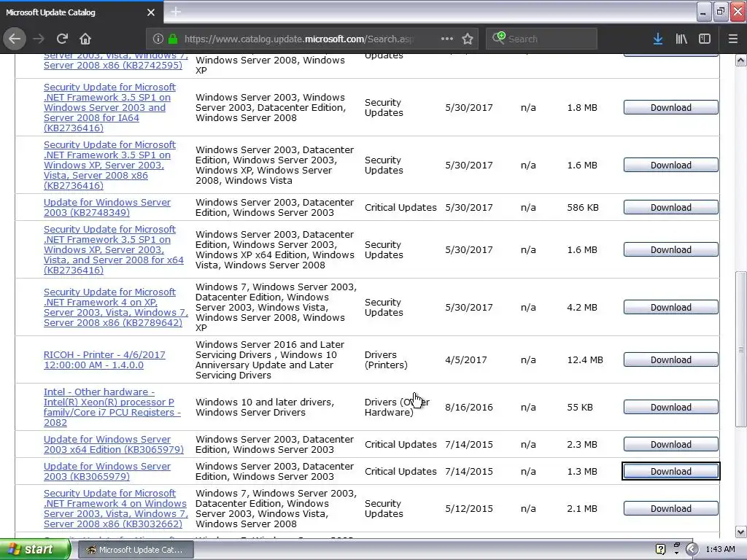747x560 pixels.
Task: Click the 1:43 AM taskbar clock
Action: (720, 550)
